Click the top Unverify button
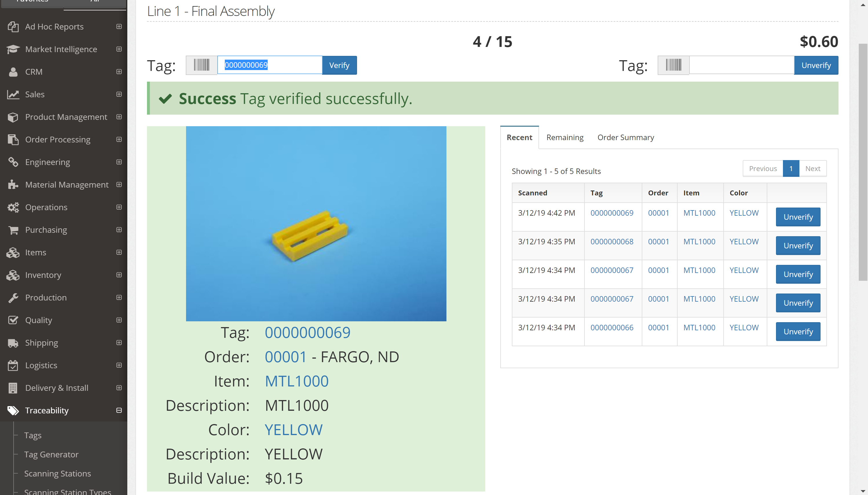Image resolution: width=868 pixels, height=495 pixels. [816, 65]
